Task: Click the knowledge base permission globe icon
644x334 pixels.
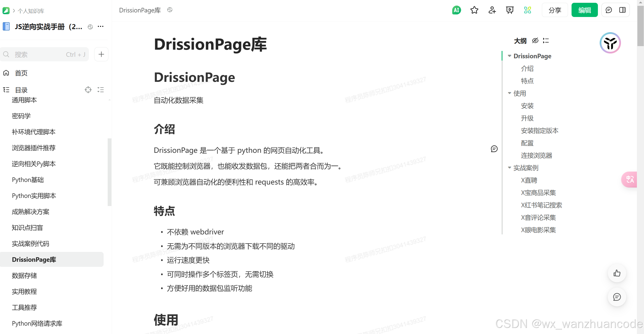Action: click(x=90, y=27)
